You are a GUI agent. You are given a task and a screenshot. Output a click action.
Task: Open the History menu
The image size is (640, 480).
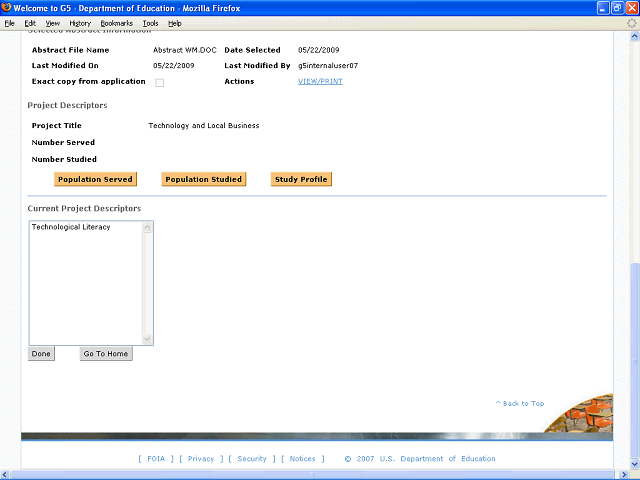point(80,23)
